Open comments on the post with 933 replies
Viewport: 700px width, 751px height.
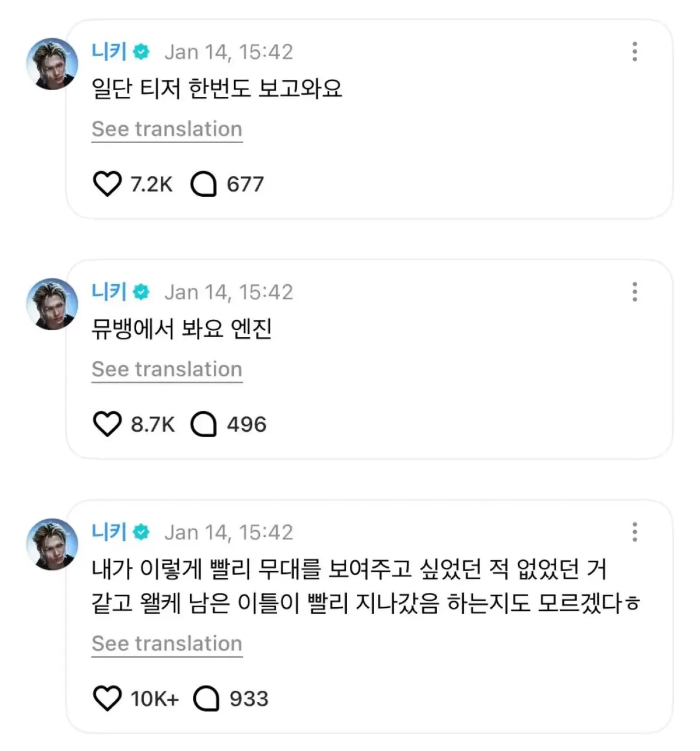[206, 699]
